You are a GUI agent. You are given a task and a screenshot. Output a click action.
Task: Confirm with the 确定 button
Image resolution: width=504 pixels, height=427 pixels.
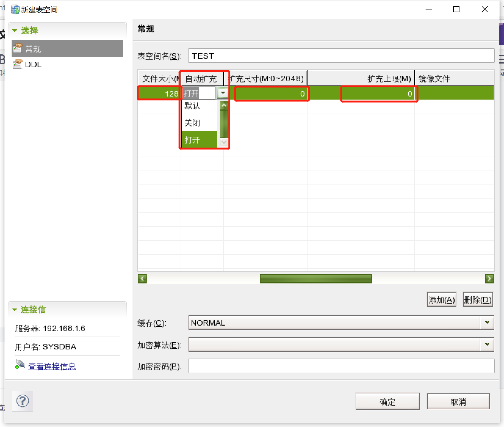coord(387,401)
